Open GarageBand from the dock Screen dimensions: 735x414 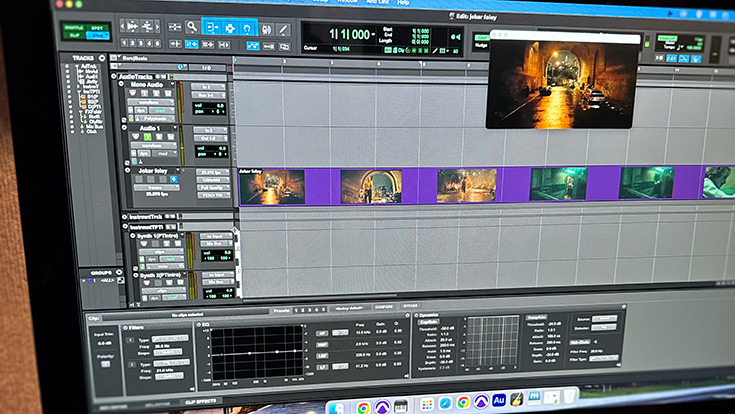tap(516, 400)
